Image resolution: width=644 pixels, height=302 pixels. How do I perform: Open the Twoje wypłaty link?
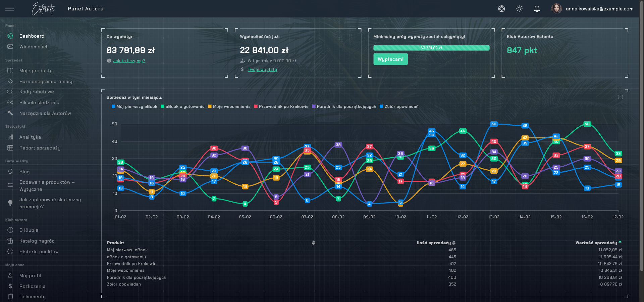[262, 70]
